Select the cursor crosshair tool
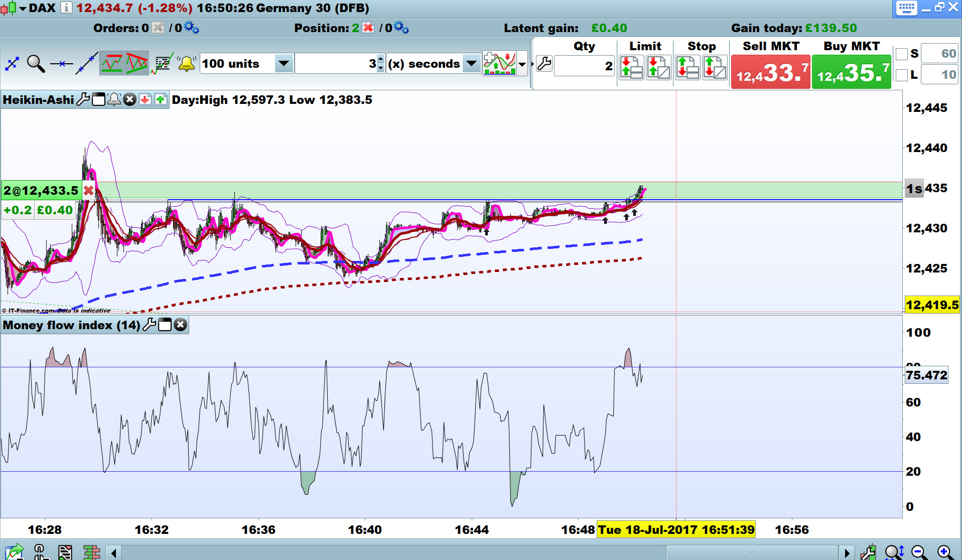The width and height of the screenshot is (962, 560). (x=12, y=64)
